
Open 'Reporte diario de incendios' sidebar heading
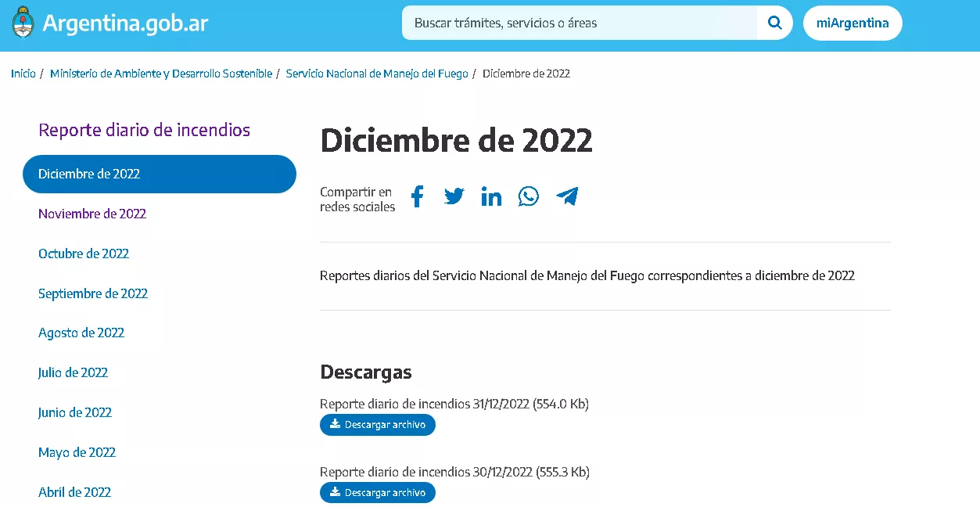145,130
